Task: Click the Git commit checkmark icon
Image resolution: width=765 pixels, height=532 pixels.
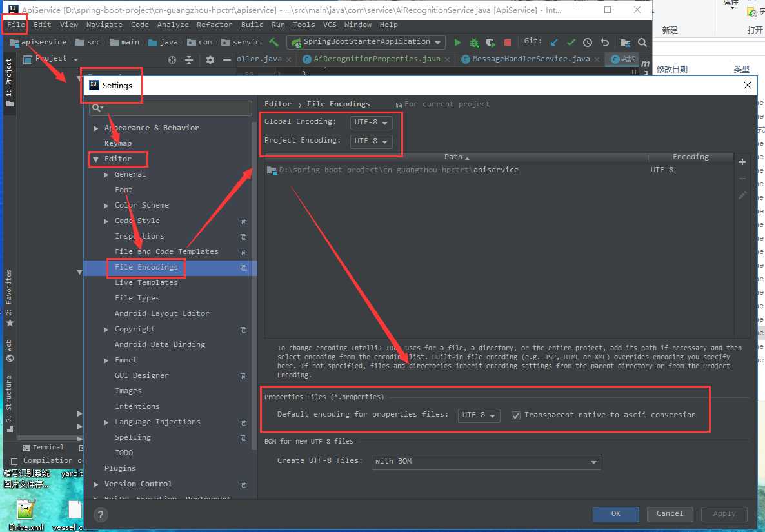Action: click(571, 43)
